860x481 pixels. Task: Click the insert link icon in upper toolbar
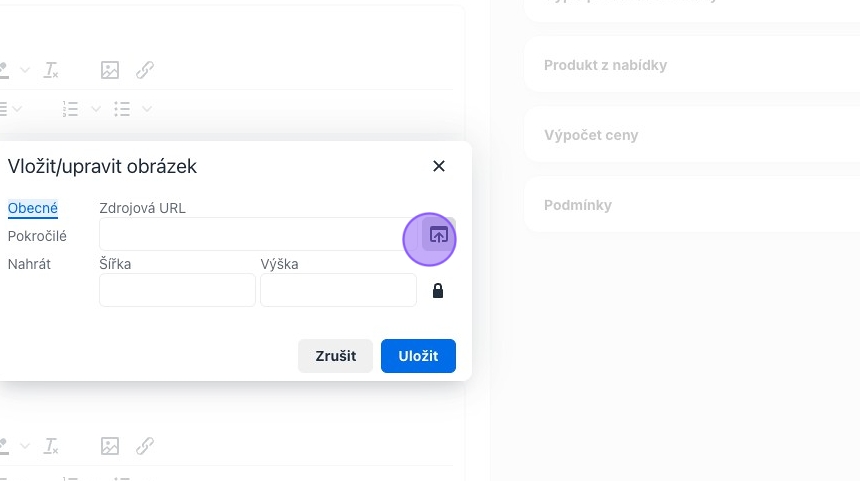pyautogui.click(x=145, y=70)
